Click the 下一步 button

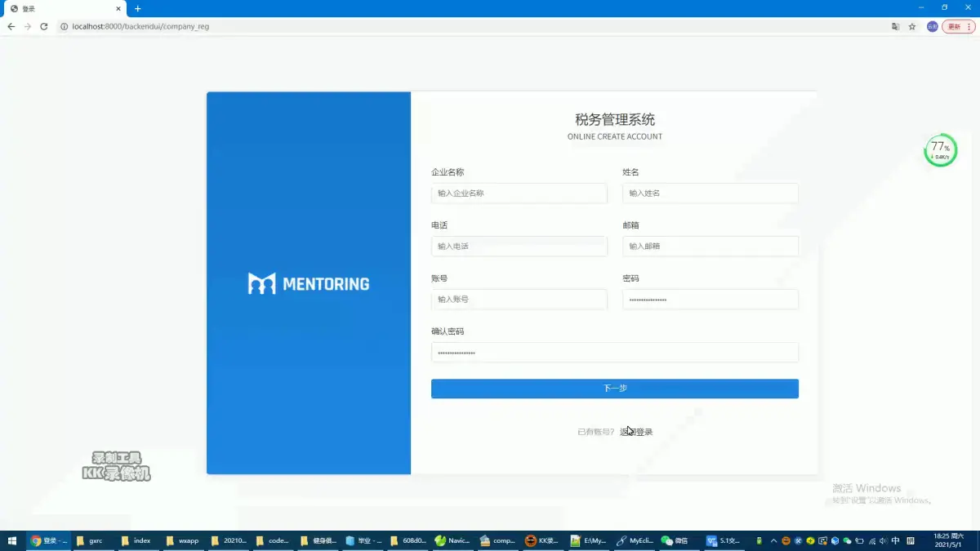[615, 389]
